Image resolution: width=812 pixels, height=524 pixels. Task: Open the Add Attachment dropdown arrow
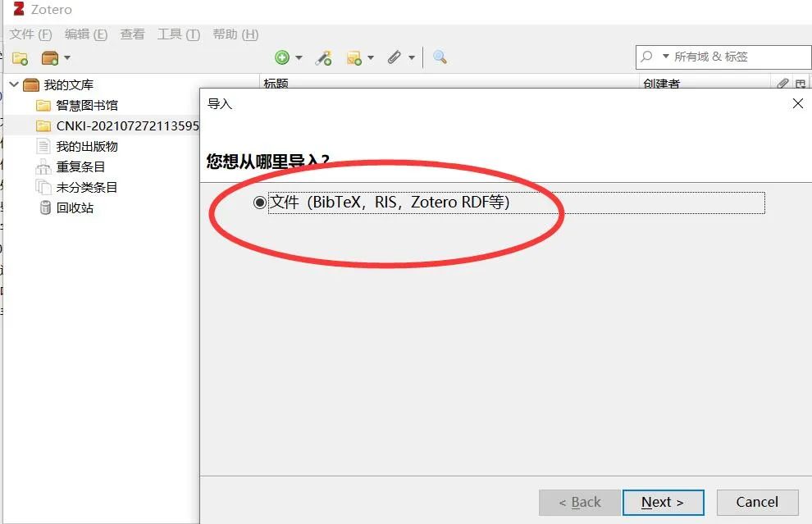point(412,57)
